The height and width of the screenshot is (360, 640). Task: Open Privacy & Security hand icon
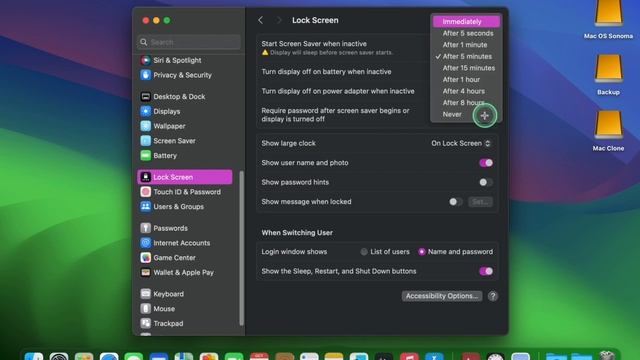point(145,75)
